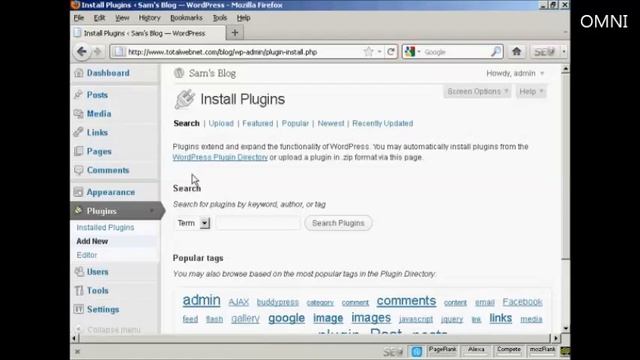Viewport: 640px width, 360px height.
Task: Open the WordPress Plugin Directory link
Action: tap(220, 157)
